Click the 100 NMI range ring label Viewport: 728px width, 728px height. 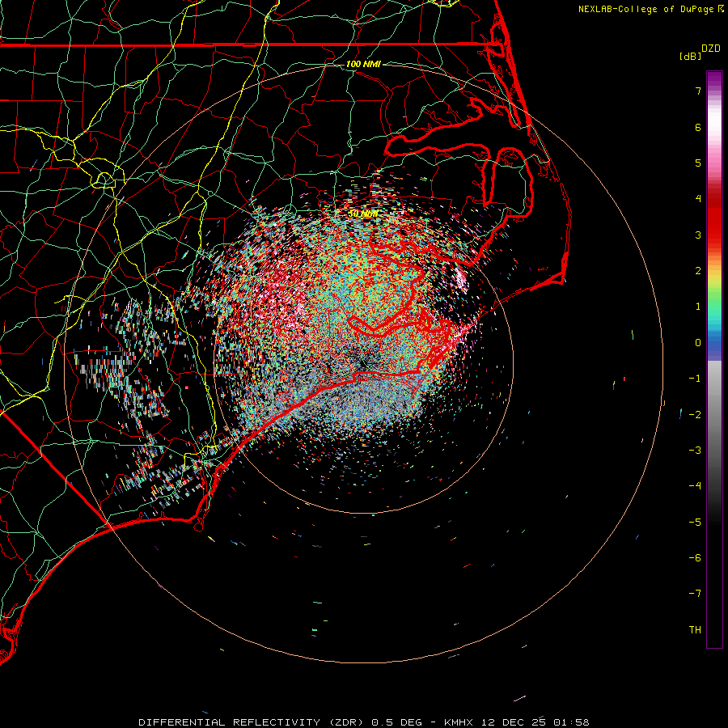tap(363, 64)
